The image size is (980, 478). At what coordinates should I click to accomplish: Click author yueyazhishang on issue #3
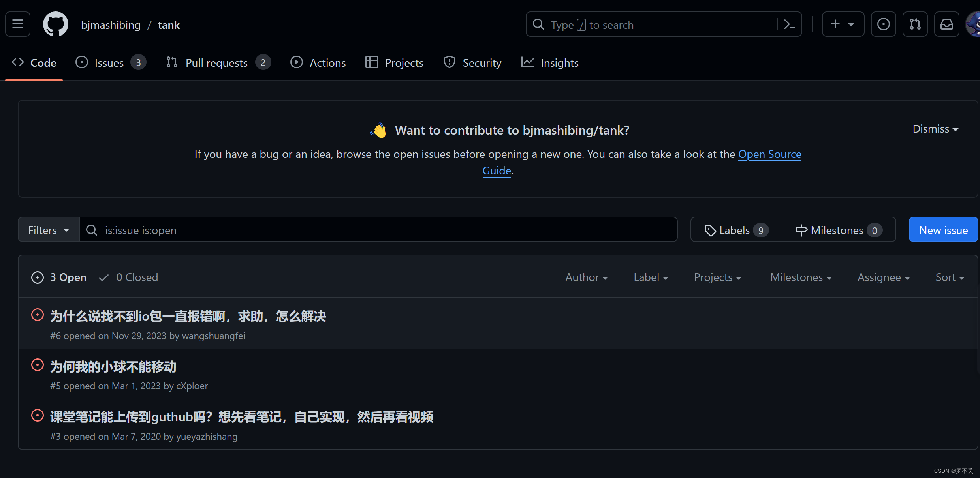coord(207,436)
